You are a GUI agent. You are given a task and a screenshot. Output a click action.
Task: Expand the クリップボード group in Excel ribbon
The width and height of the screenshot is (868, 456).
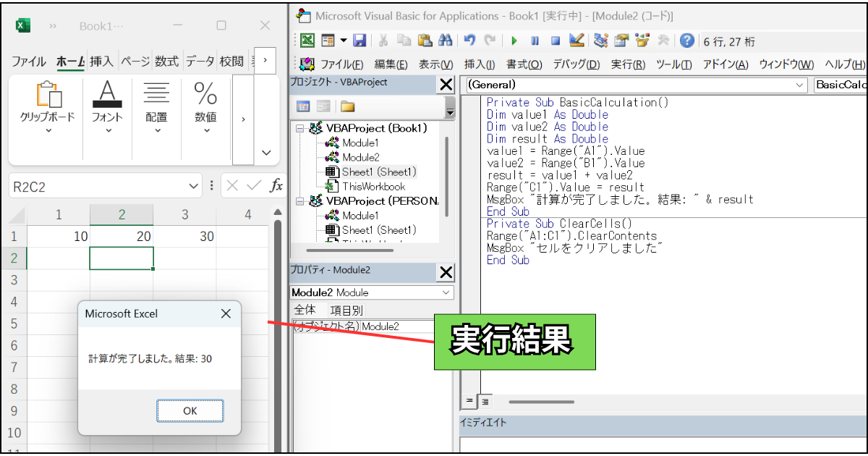click(48, 131)
